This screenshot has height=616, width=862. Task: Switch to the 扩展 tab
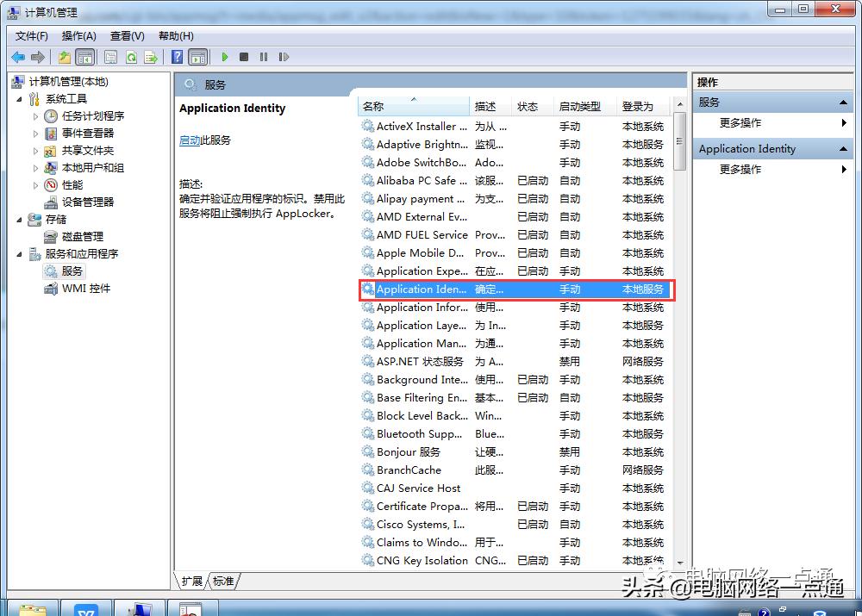[192, 582]
